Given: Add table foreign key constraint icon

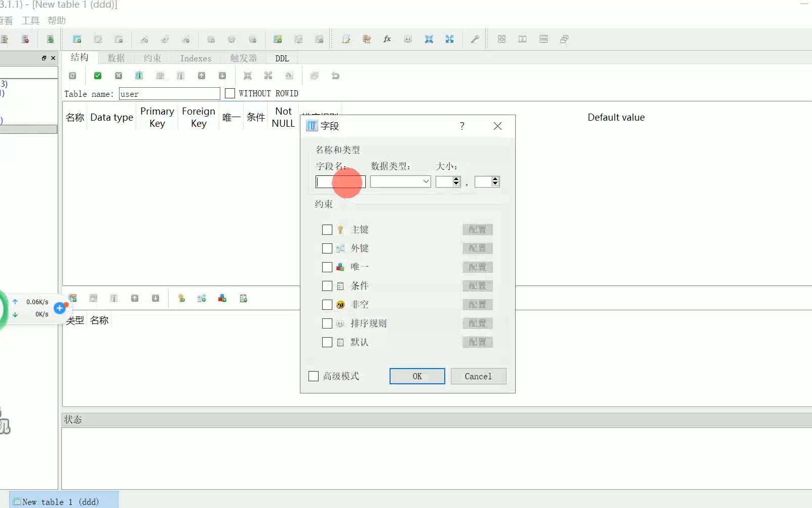Looking at the screenshot, I should 202,298.
